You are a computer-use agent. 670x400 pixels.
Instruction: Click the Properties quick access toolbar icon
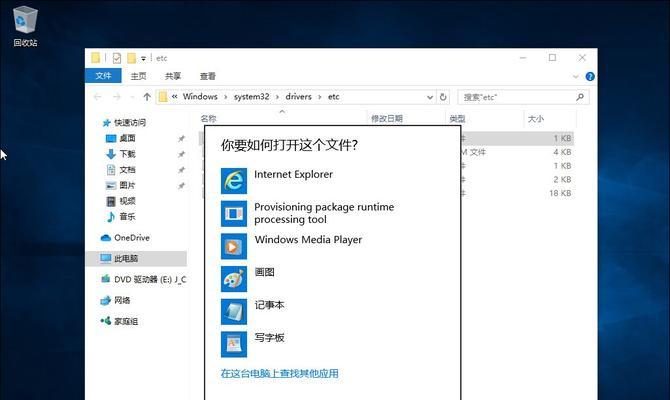(x=117, y=58)
